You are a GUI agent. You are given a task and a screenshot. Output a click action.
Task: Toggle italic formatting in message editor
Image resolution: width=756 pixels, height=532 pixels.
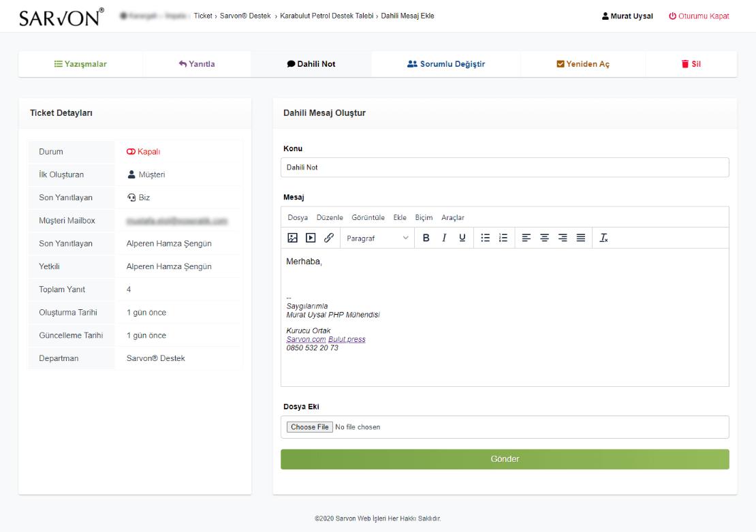point(444,238)
